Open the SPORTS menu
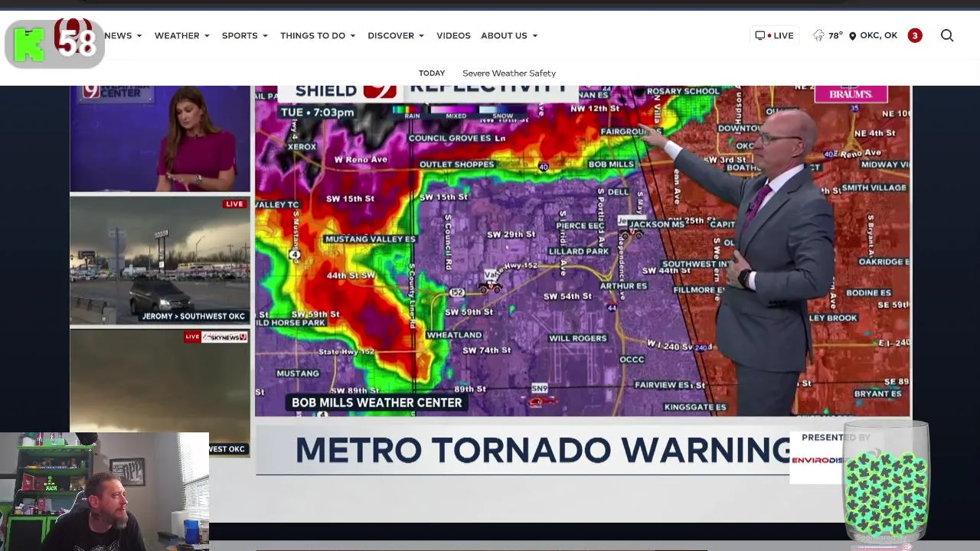This screenshot has height=551, width=980. pyautogui.click(x=240, y=35)
